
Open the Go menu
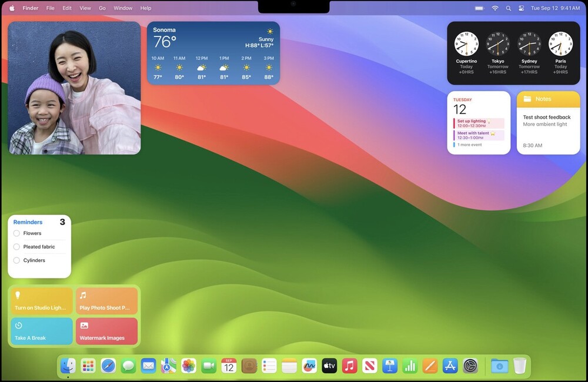point(102,8)
